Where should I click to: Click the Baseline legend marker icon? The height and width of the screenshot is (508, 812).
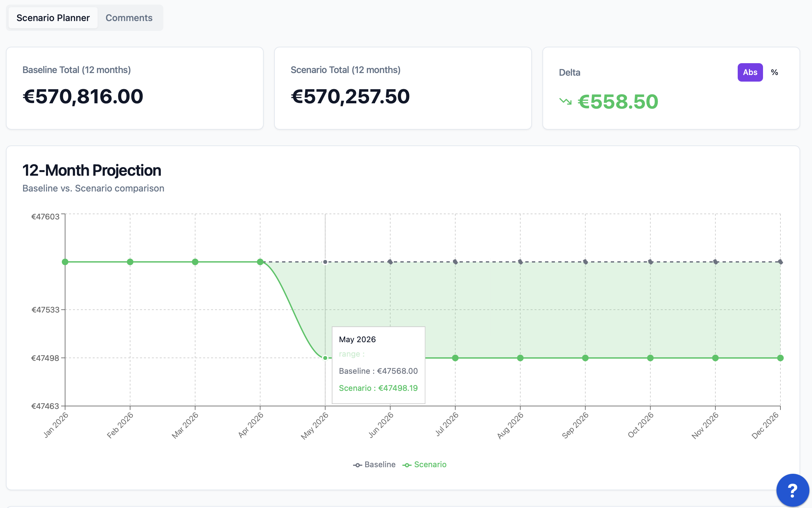357,465
